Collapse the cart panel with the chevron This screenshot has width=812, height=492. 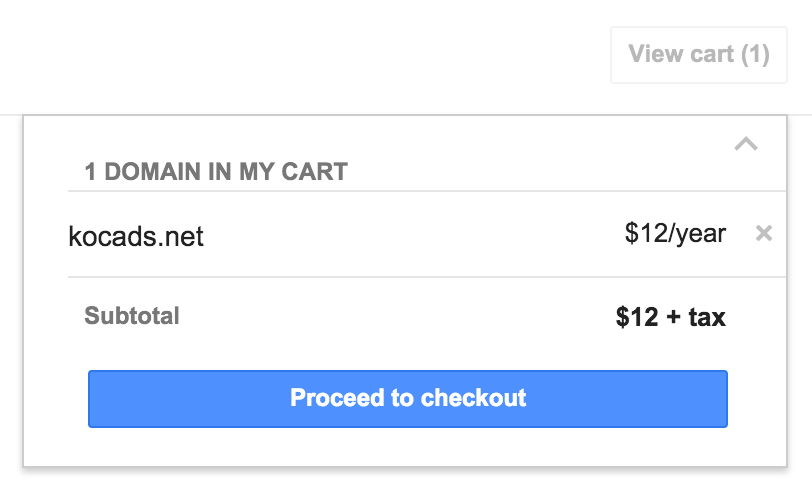tap(745, 144)
